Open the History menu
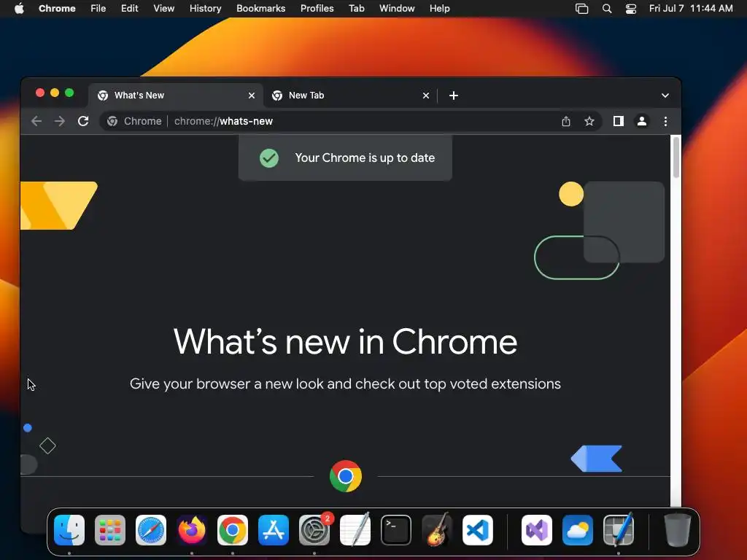Image resolution: width=747 pixels, height=560 pixels. pos(205,9)
